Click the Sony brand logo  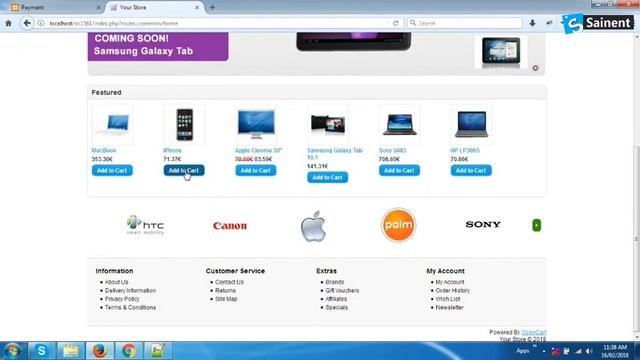point(483,224)
